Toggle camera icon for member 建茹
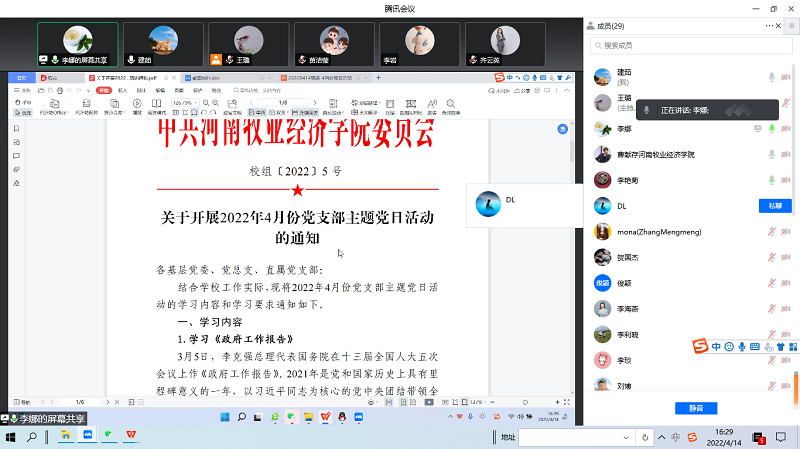The width and height of the screenshot is (800, 449). pos(784,77)
